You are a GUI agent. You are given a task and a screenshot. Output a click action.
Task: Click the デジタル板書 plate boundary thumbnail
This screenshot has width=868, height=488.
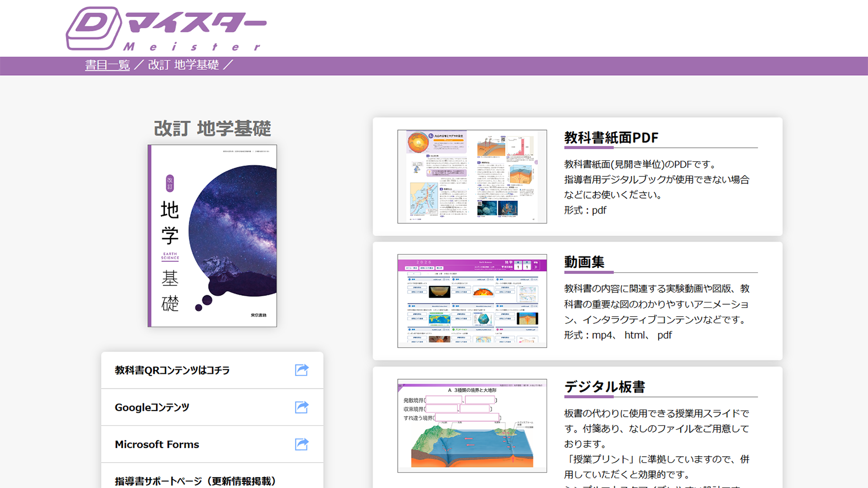[x=472, y=425]
